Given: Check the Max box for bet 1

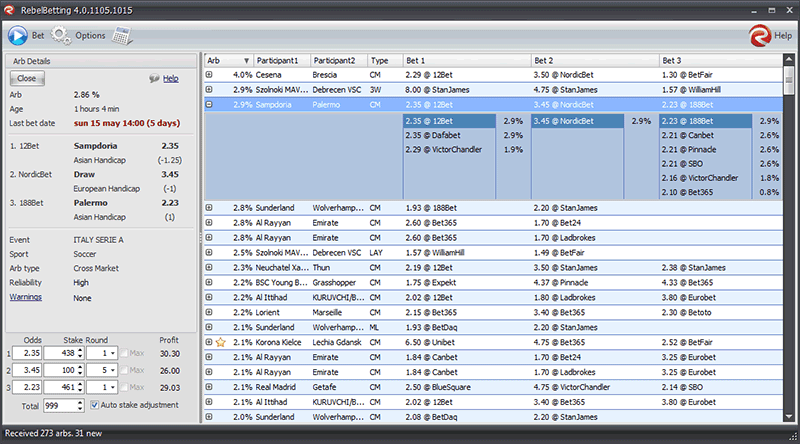Looking at the screenshot, I should tap(124, 353).
